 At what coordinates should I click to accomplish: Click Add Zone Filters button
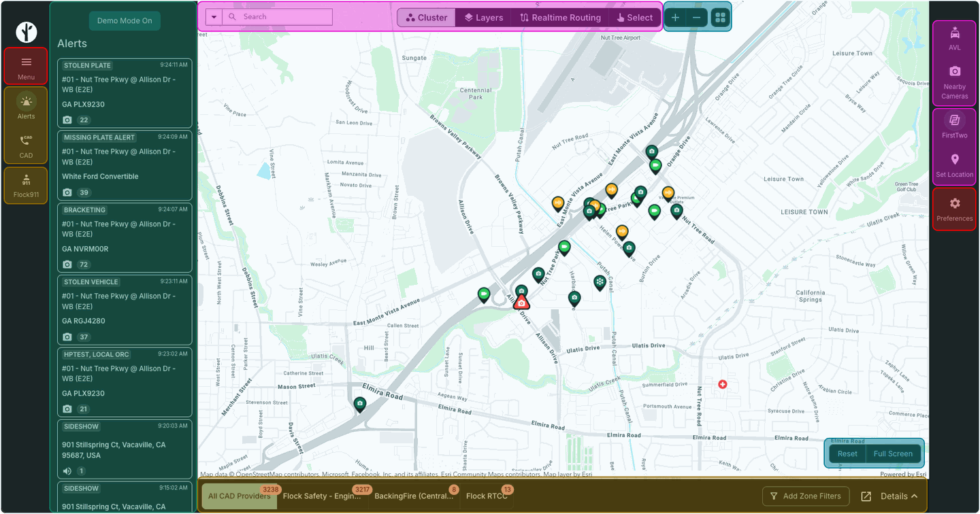(x=806, y=496)
